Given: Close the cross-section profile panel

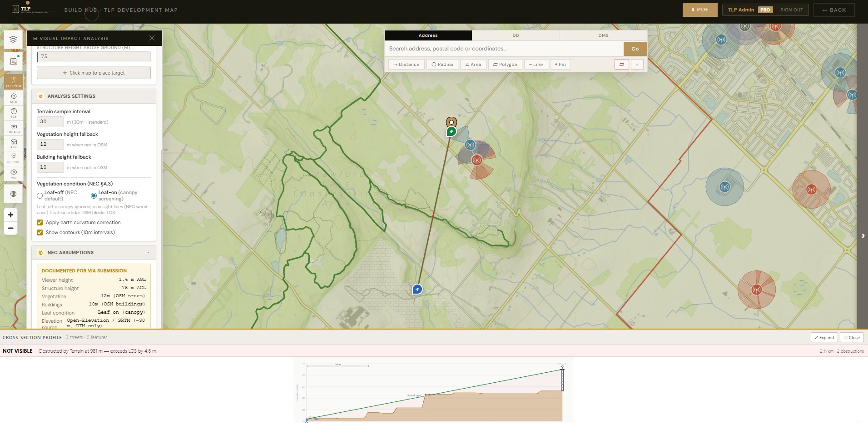Looking at the screenshot, I should click(x=852, y=338).
